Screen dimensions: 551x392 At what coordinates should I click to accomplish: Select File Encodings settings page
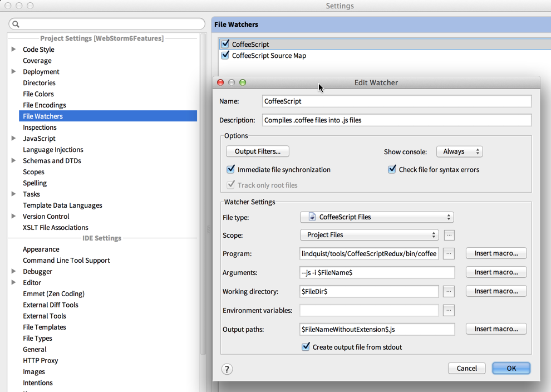[45, 105]
